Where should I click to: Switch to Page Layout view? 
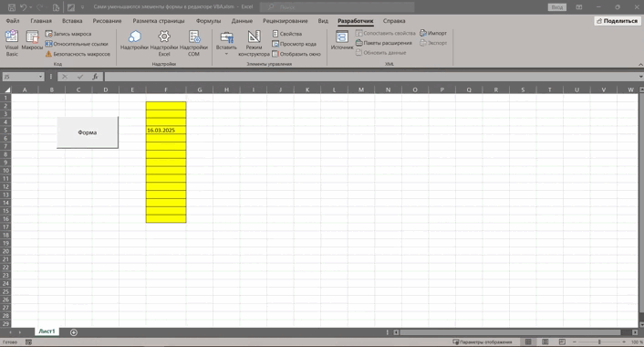pyautogui.click(x=545, y=342)
